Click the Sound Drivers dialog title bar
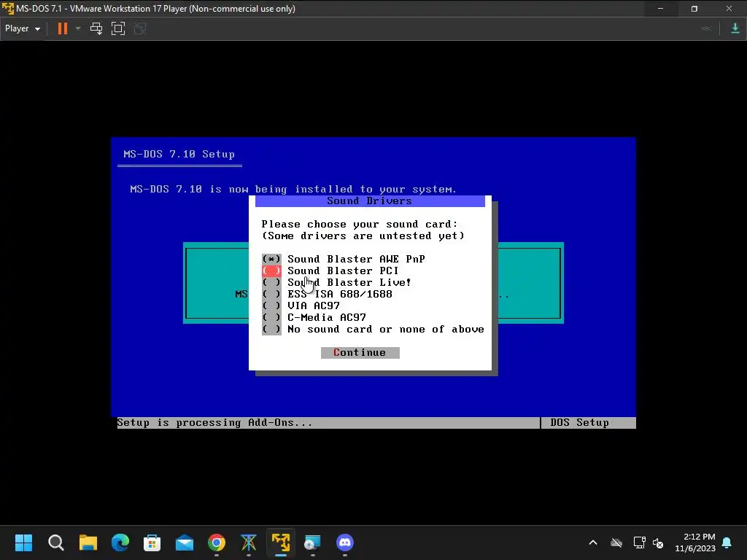The height and width of the screenshot is (560, 747). click(370, 201)
